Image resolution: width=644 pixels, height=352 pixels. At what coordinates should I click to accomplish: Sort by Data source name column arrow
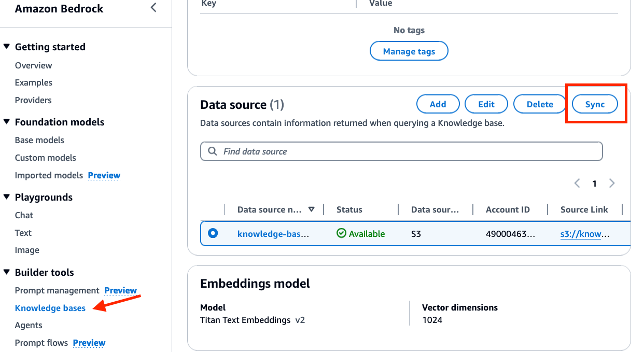(x=312, y=209)
